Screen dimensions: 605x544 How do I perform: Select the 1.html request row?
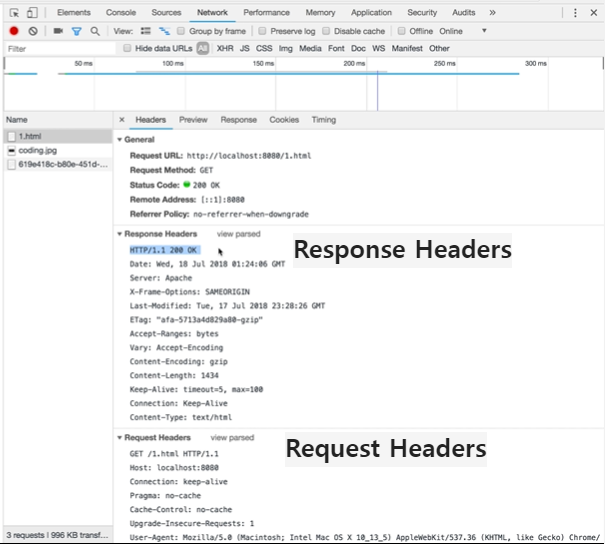tap(58, 136)
